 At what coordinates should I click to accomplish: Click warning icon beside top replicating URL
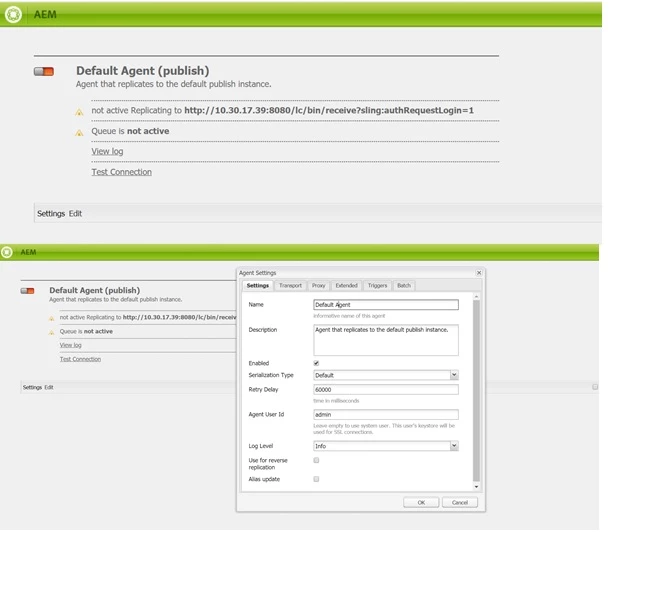point(79,112)
